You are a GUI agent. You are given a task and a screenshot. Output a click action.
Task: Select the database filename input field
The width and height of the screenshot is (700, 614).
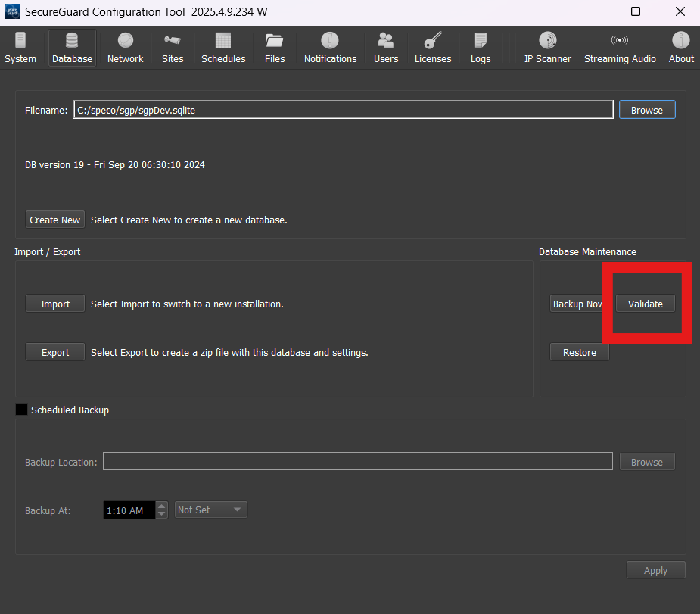pyautogui.click(x=343, y=109)
